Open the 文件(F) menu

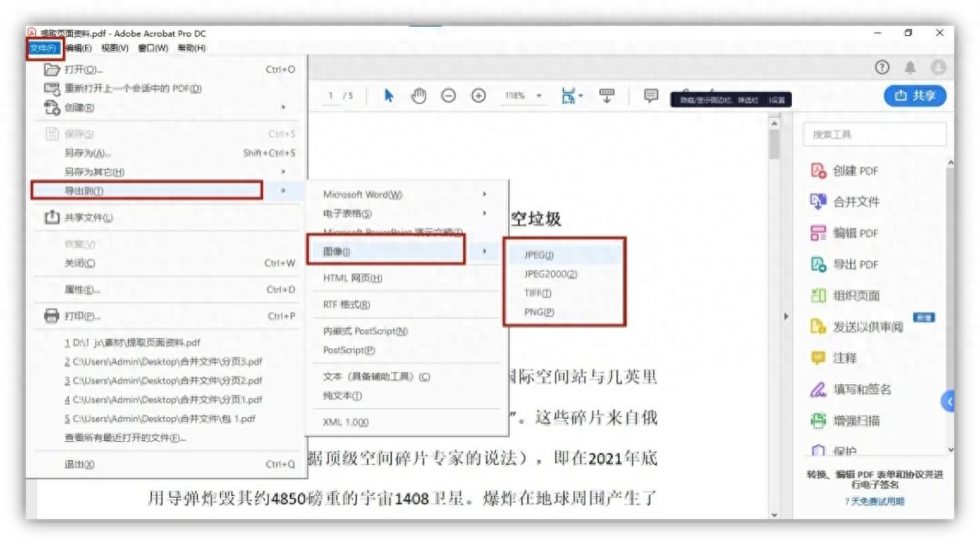click(43, 48)
